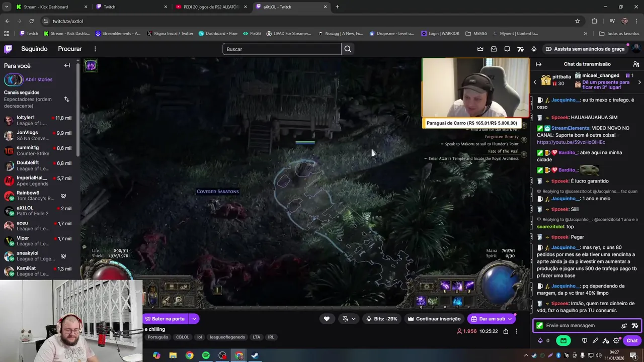Open the Prime loot crown icon
Viewport: 644px width, 362px height.
tap(480, 49)
